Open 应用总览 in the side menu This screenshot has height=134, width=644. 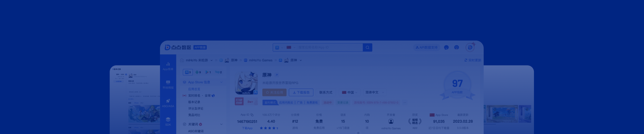pos(194,89)
